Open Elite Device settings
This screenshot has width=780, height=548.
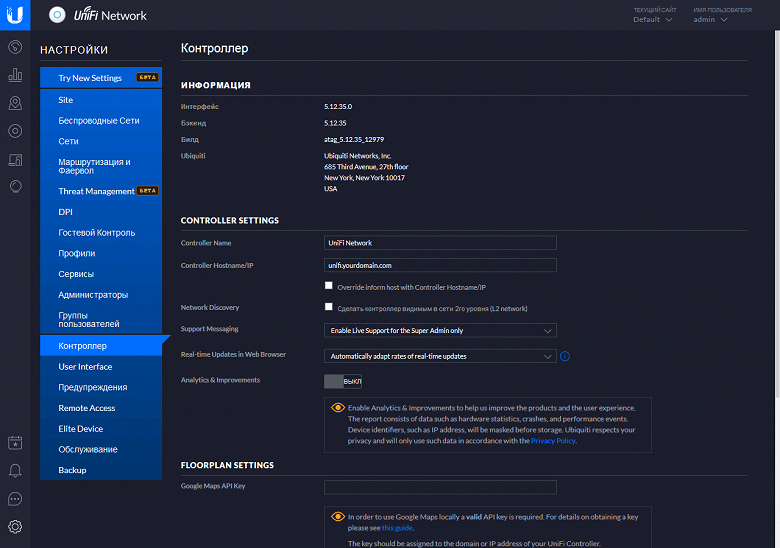[101, 429]
